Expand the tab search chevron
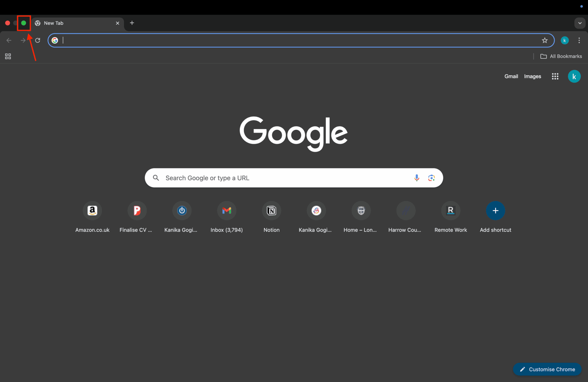588x382 pixels. click(580, 23)
